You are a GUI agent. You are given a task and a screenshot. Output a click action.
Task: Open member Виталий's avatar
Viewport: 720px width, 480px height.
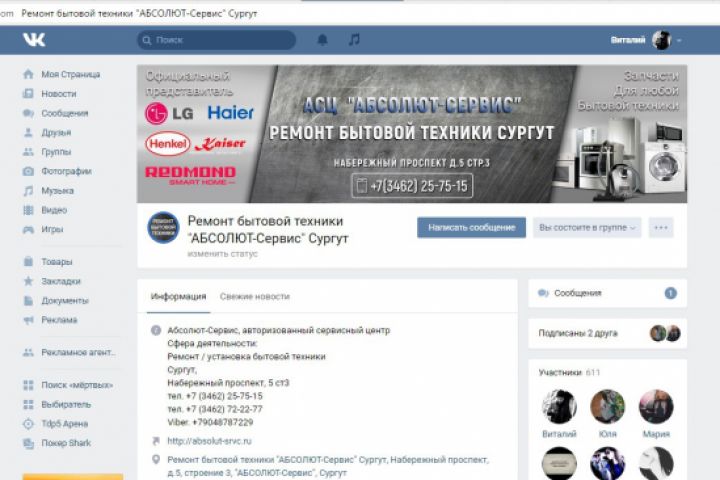[x=559, y=407]
